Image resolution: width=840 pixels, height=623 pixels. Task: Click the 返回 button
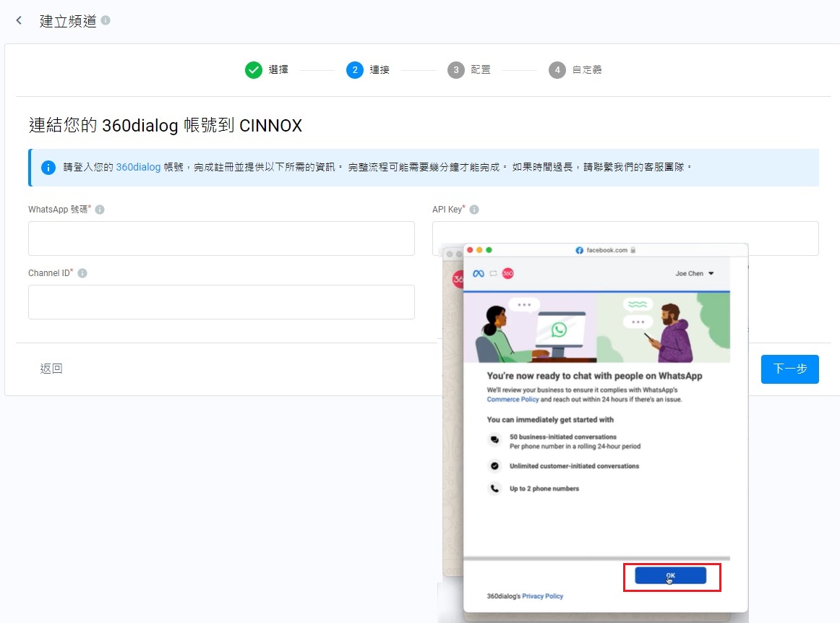point(51,369)
